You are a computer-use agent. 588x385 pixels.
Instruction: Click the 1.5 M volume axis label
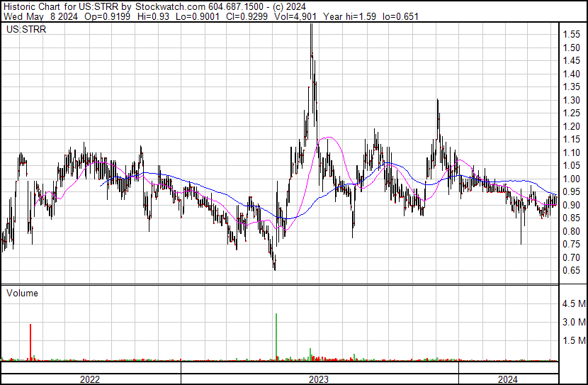tap(573, 341)
